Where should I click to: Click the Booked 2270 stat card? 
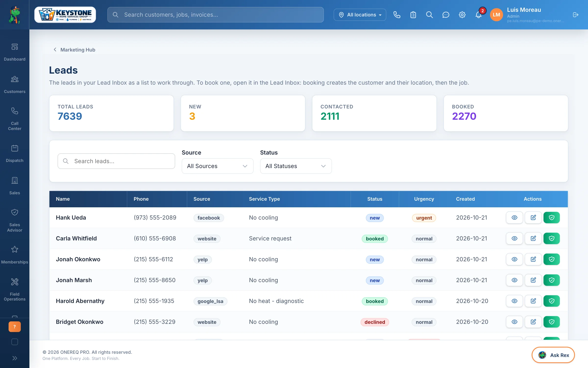click(506, 113)
